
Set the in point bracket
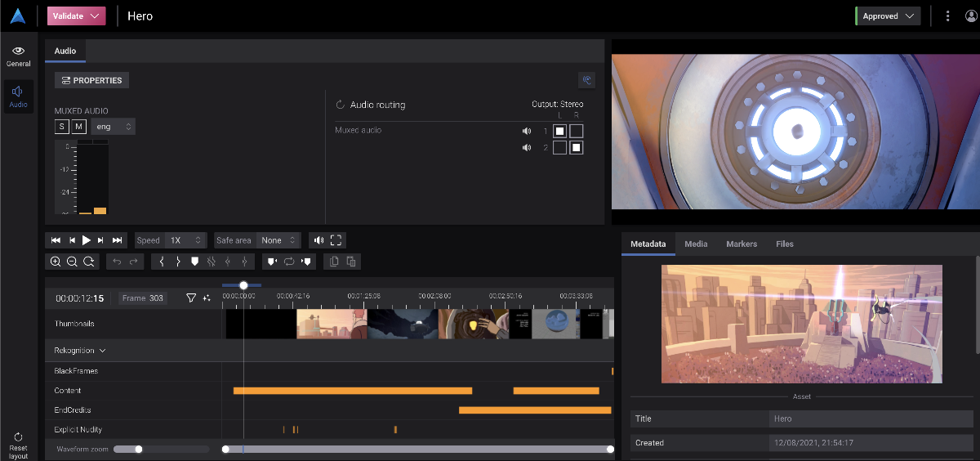tap(162, 262)
